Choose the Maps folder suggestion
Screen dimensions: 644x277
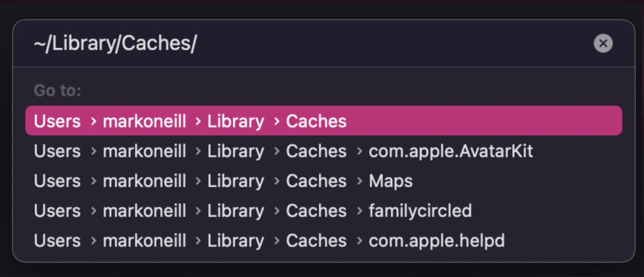point(391,182)
